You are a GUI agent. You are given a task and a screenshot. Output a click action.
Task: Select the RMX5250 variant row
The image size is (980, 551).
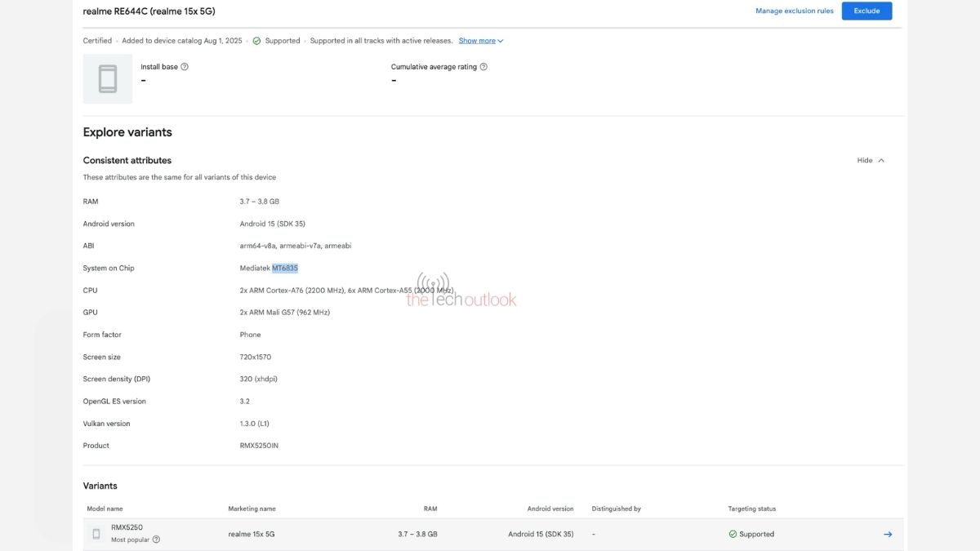click(x=490, y=534)
